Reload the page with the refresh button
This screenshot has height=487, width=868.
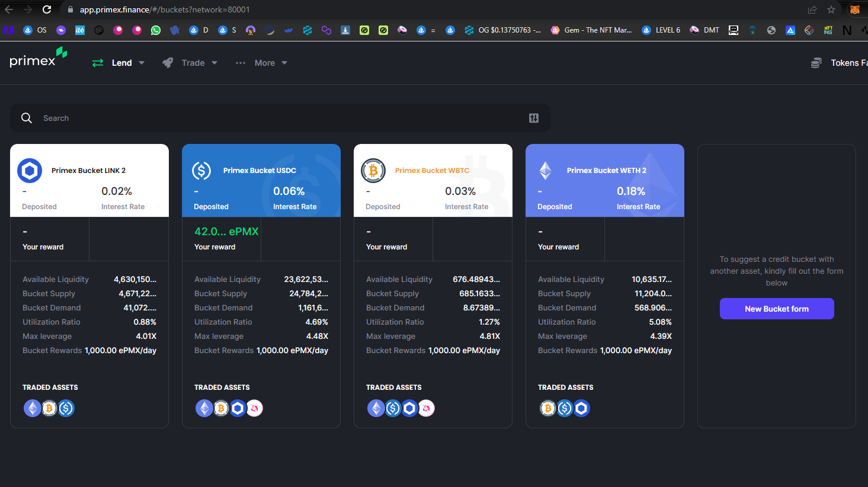[x=47, y=9]
